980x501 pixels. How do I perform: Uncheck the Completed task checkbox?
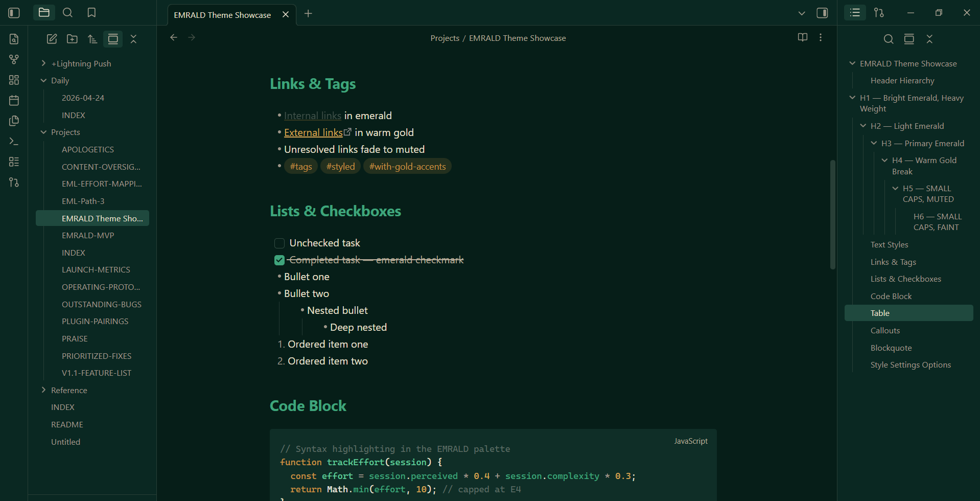(x=279, y=260)
